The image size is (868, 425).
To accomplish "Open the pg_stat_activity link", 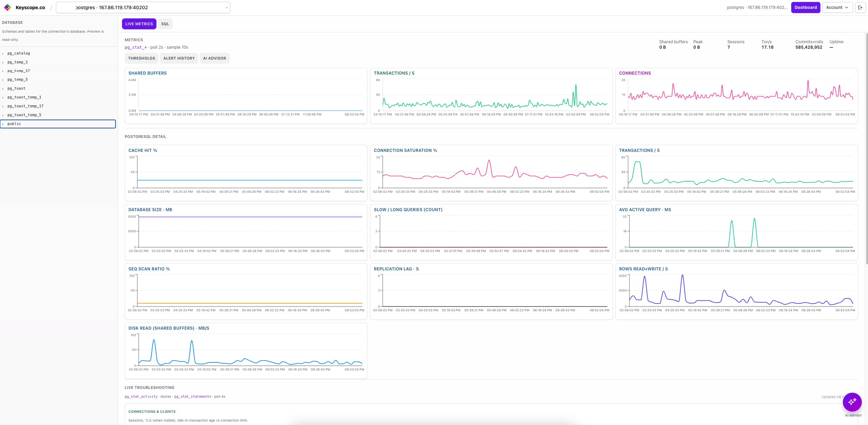I will point(141,397).
